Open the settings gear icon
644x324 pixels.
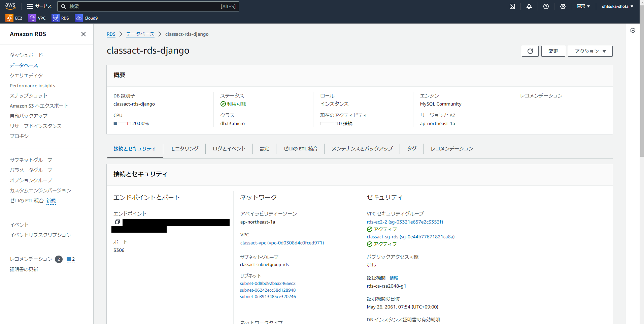pos(563,6)
